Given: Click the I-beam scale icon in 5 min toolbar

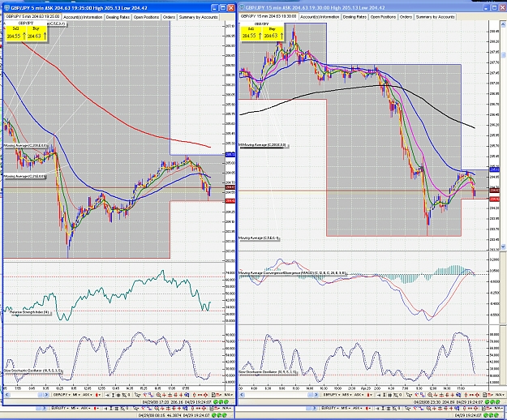Looking at the screenshot, I should tap(113, 395).
